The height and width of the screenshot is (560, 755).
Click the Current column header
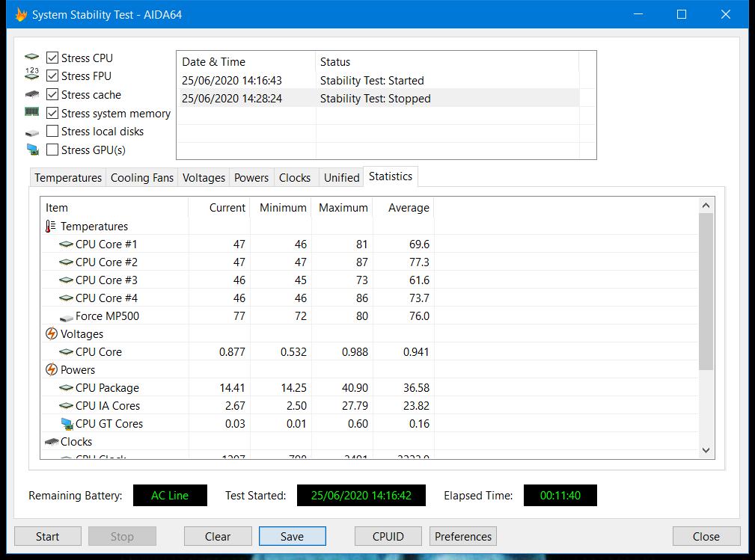(219, 208)
